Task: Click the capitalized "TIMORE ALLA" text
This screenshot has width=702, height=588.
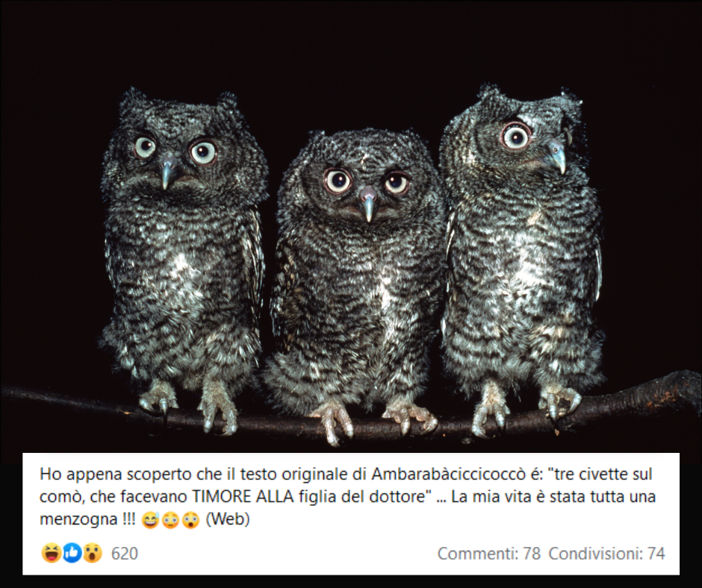Action: coord(243,496)
